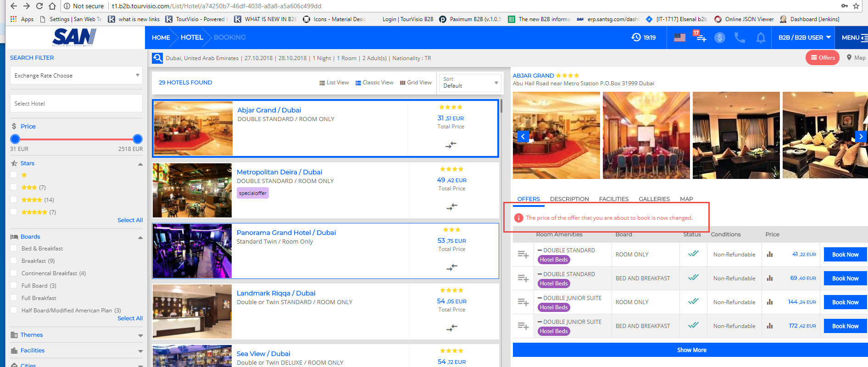Screen dimensions: 868x367
Task: Click Book Now for 41,22 EUR offer
Action: click(845, 255)
